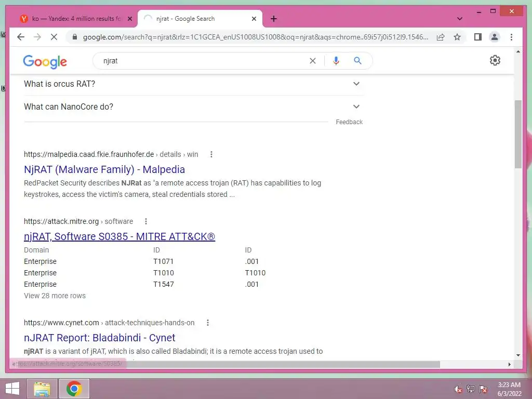Screen dimensions: 532x399
Task: Open the tab search dropdown arrow
Action: tap(460, 19)
